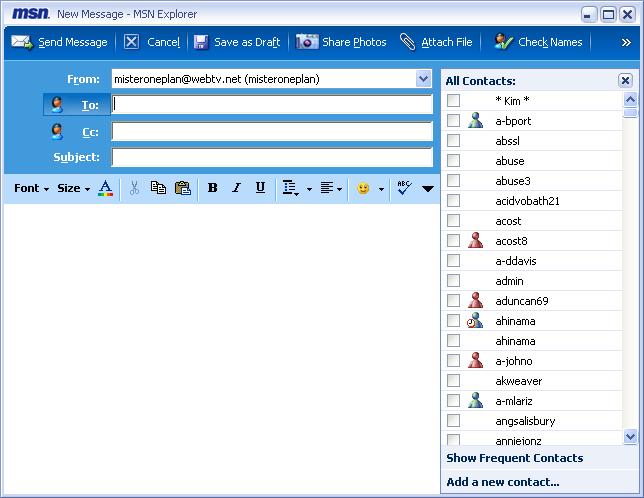Open the Size dropdown

coord(74,188)
